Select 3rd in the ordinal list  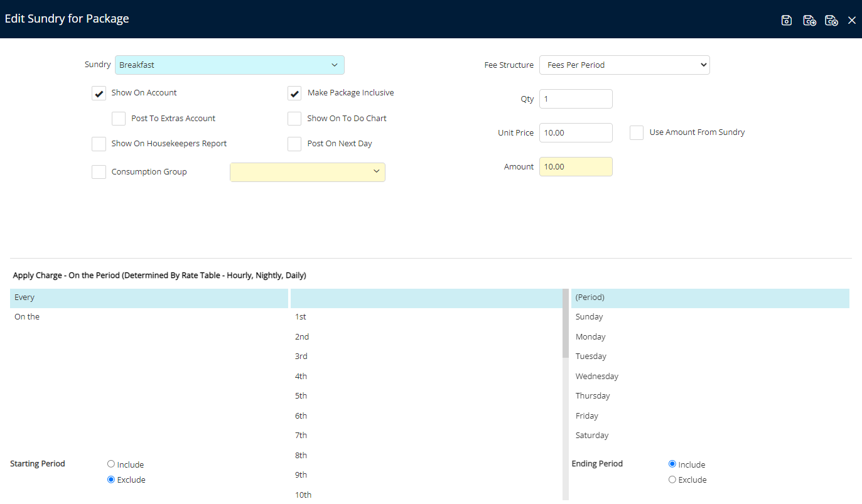(x=426, y=357)
